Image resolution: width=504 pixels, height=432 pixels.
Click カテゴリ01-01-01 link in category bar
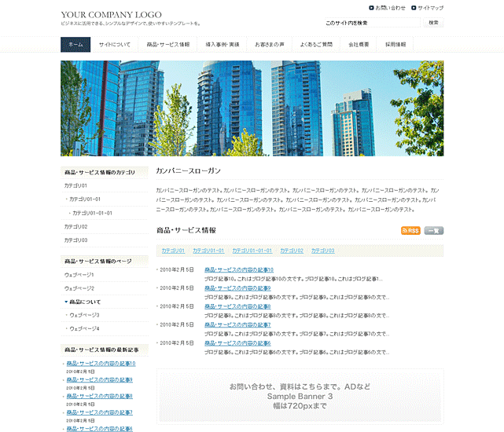pos(252,251)
